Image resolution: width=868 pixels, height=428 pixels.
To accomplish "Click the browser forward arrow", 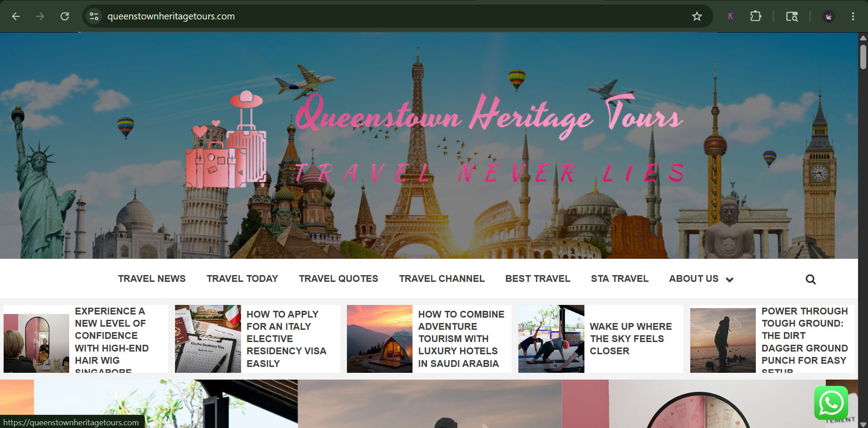I will click(40, 16).
